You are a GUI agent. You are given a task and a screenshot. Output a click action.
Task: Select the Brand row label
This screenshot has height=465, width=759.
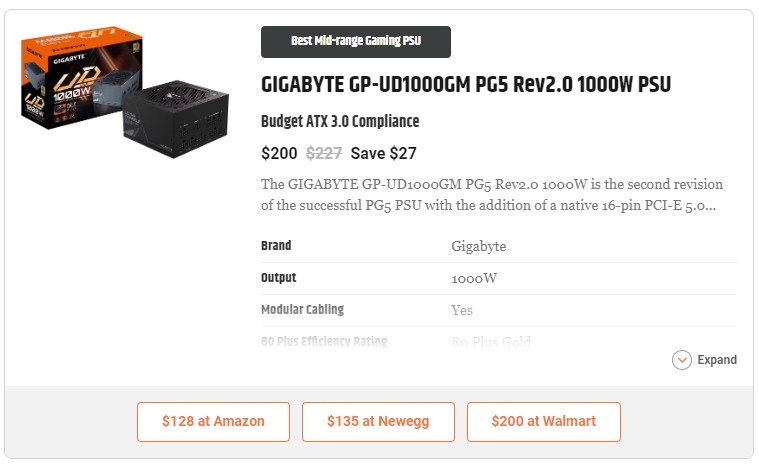[x=276, y=246]
